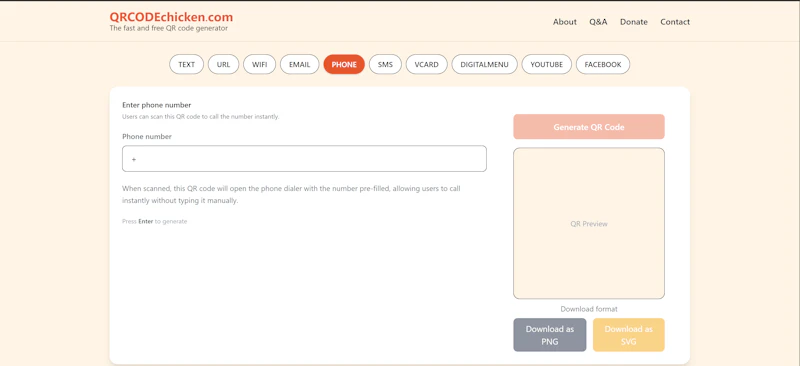Click the 'Press Enter to generate' hint
The width and height of the screenshot is (800, 366).
(x=155, y=222)
